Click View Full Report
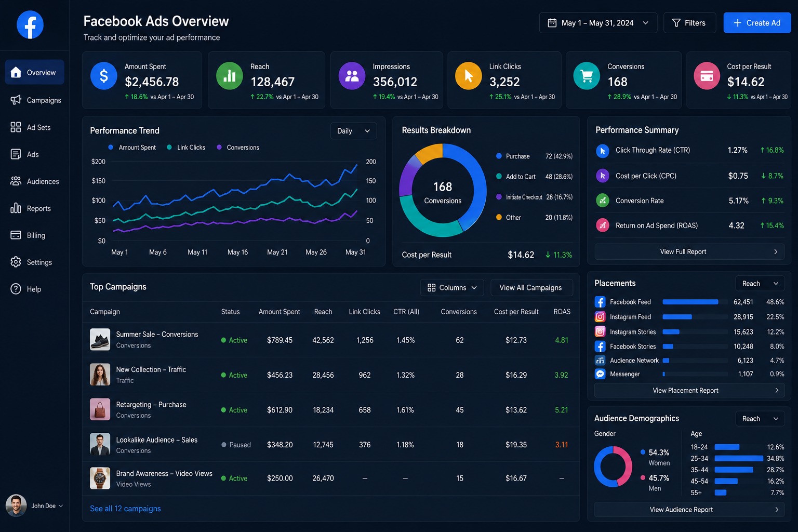This screenshot has height=532, width=798. [689, 251]
